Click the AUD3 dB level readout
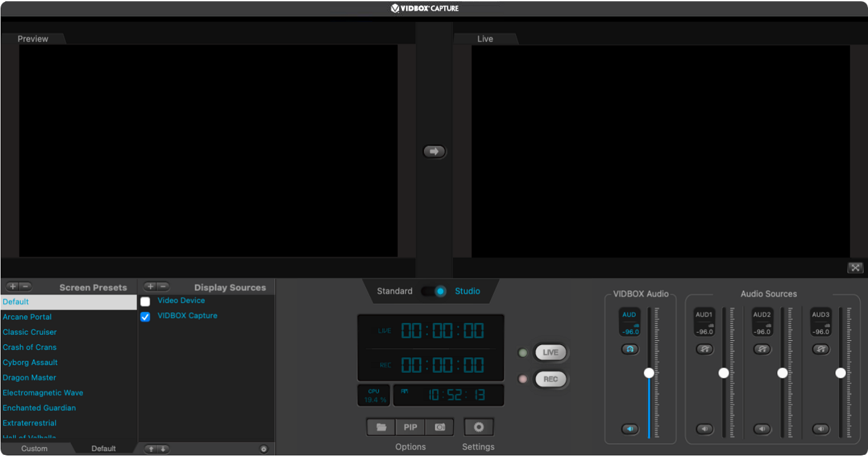868x456 pixels. point(821,331)
